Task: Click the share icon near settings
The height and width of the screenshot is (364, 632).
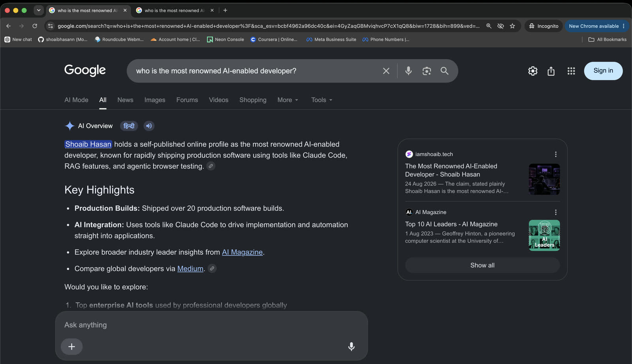Action: coord(551,71)
